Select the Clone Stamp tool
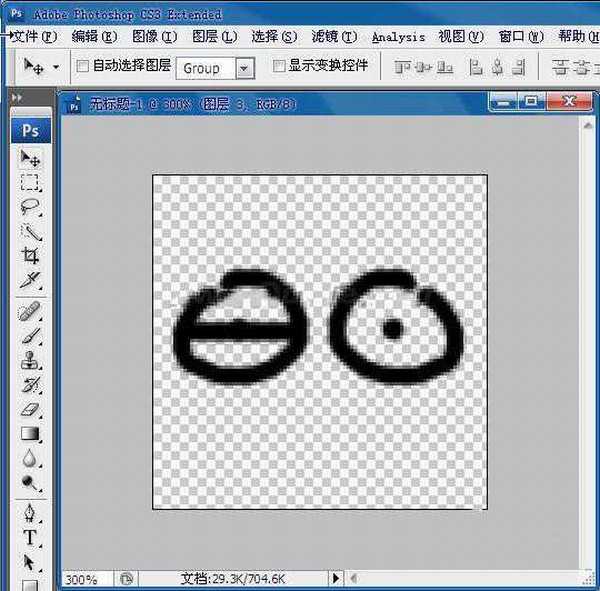 31,360
